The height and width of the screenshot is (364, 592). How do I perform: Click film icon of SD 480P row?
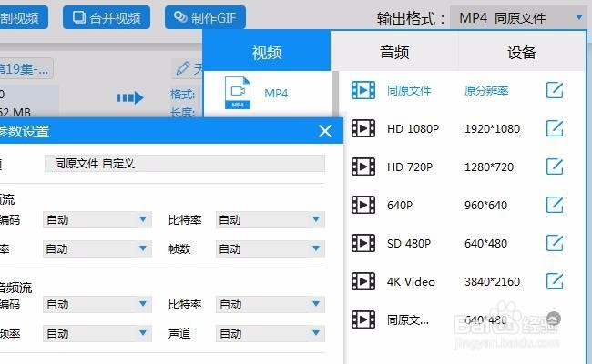(363, 243)
